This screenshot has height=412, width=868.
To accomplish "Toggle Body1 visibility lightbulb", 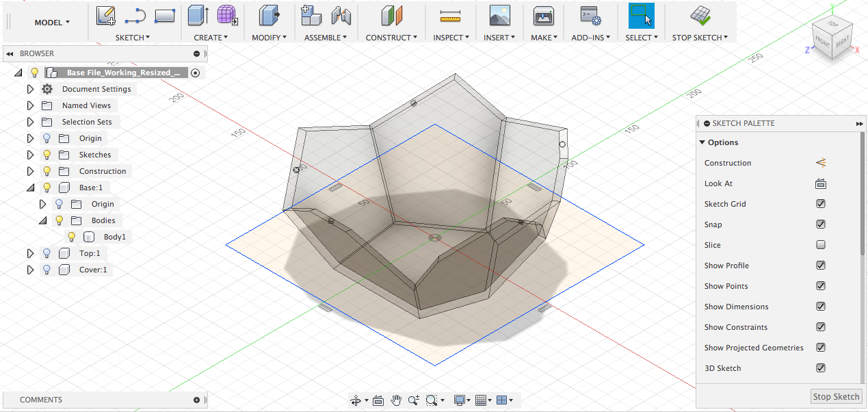I will coord(71,237).
